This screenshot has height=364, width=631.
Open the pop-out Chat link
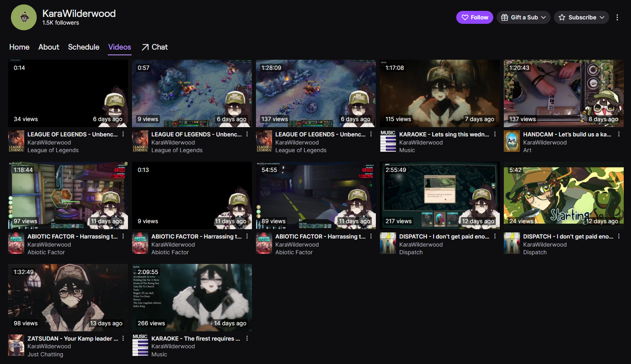[x=155, y=47]
